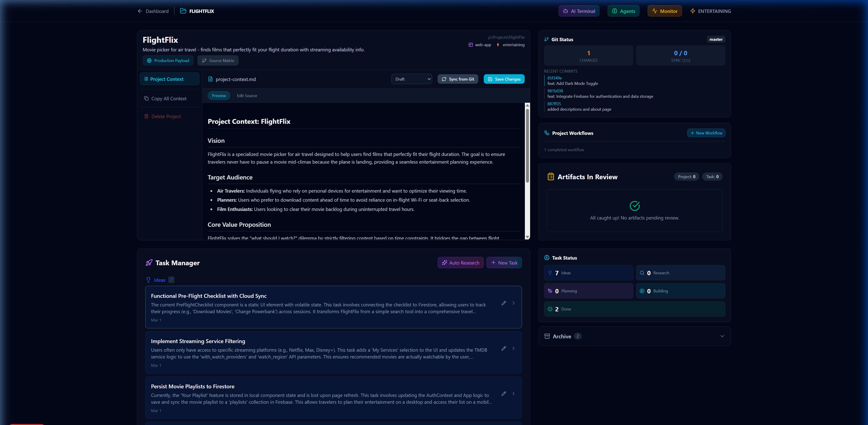Viewport: 868px width, 425px height.
Task: Click the 0 Planning status tile
Action: [x=588, y=291]
